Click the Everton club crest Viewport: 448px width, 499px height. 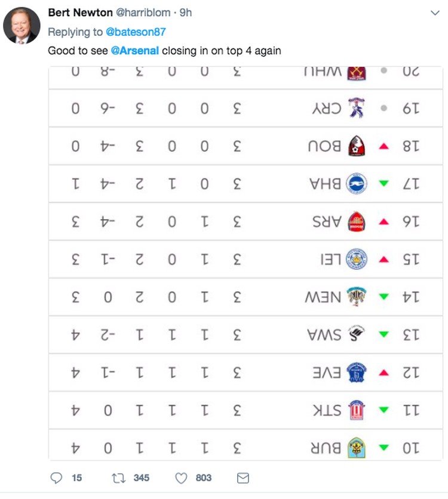[357, 372]
